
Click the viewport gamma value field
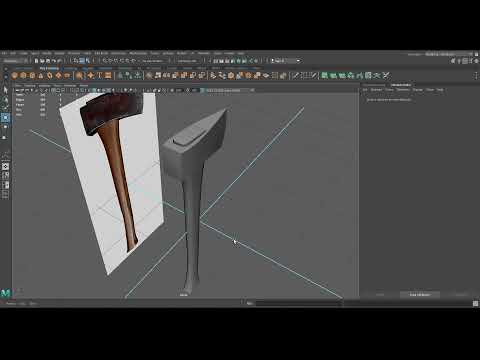[195, 90]
